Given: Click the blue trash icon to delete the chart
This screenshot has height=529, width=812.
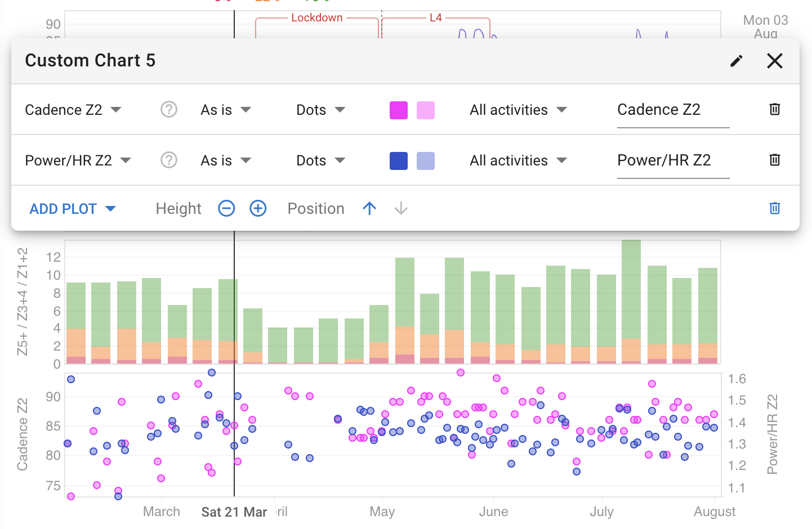Looking at the screenshot, I should [x=774, y=208].
